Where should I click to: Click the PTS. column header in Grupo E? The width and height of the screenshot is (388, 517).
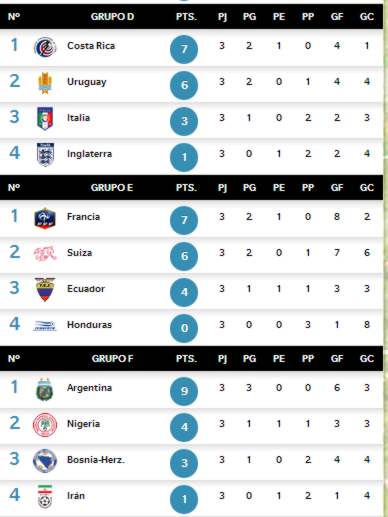[x=186, y=188]
